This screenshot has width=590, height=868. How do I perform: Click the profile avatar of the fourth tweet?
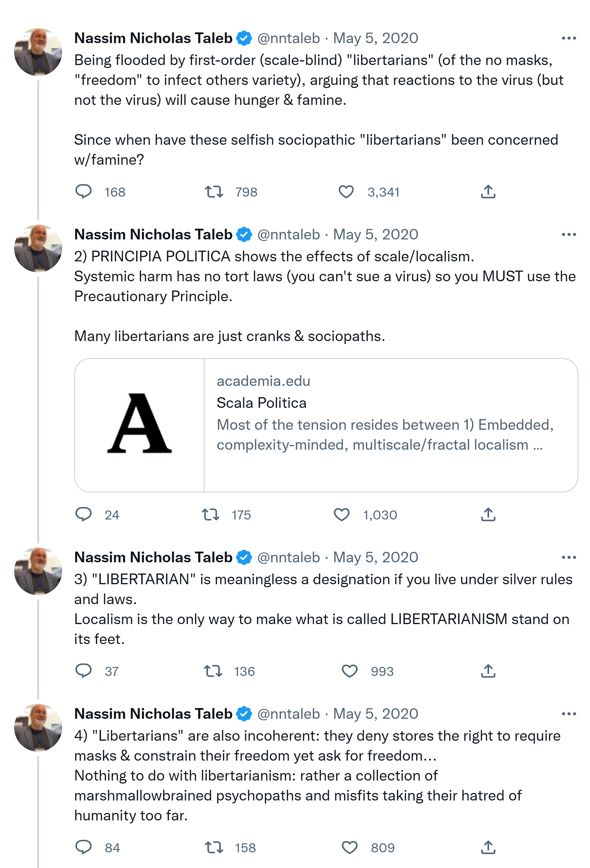click(38, 727)
